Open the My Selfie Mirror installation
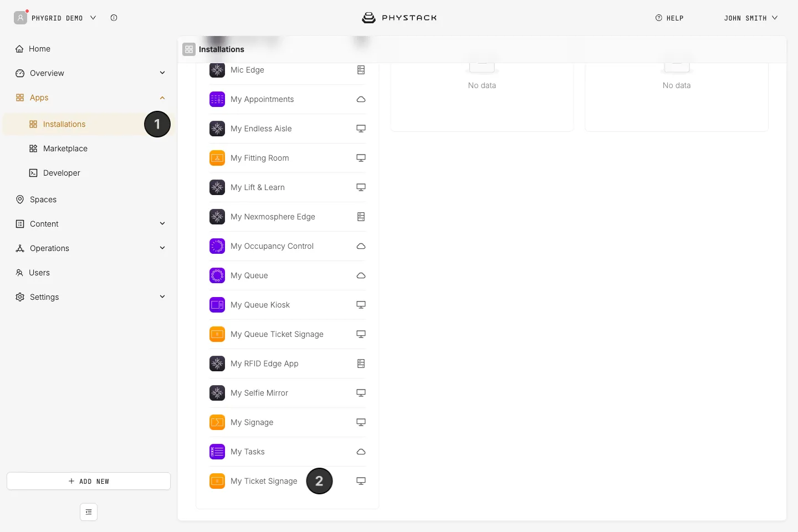798x532 pixels. coord(288,393)
